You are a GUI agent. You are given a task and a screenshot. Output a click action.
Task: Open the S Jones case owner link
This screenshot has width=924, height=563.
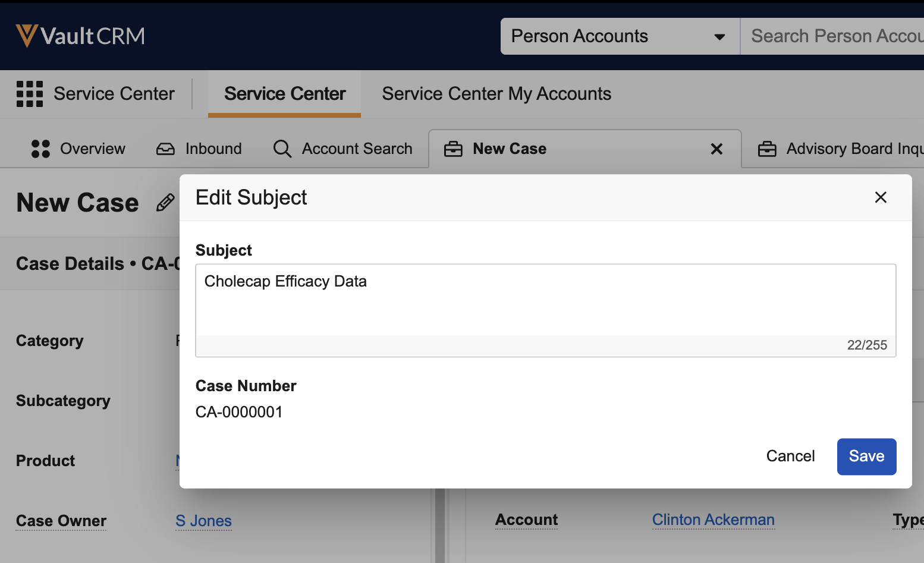pyautogui.click(x=203, y=521)
